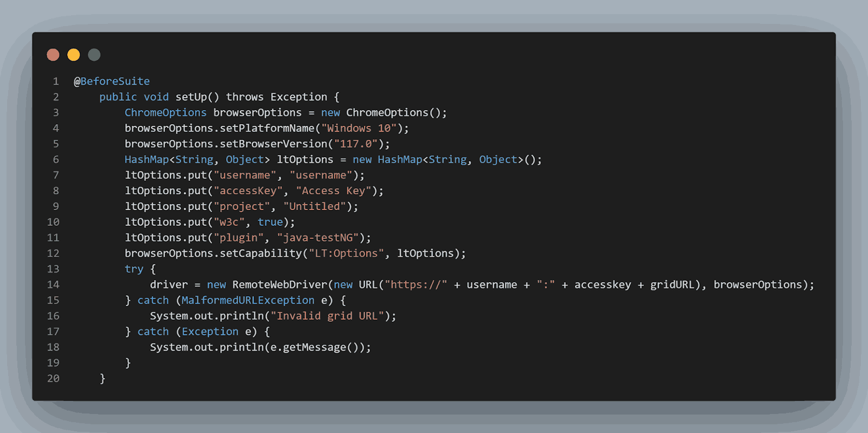868x433 pixels.
Task: Click the "Windows 10" string
Action: (359, 129)
